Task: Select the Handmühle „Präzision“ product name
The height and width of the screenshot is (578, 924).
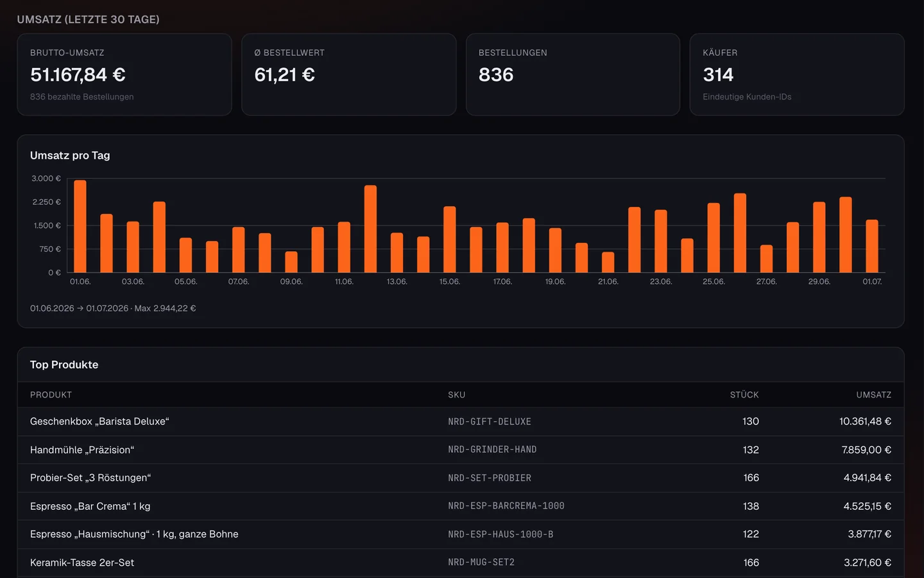Action: [x=82, y=450]
